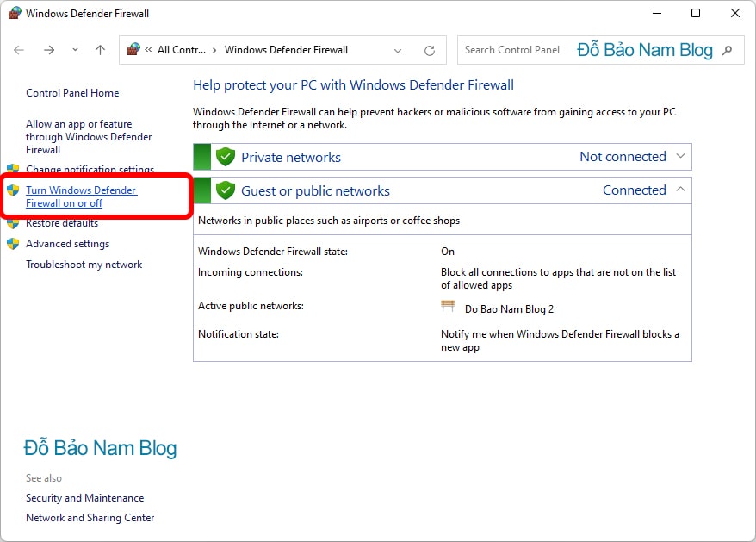
Task: Click the Private networks heading
Action: point(291,158)
